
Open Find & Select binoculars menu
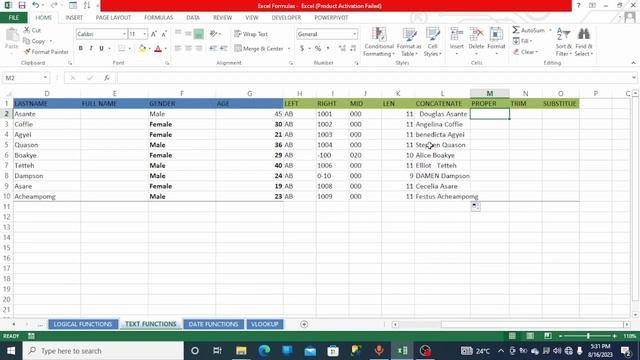coord(584,42)
